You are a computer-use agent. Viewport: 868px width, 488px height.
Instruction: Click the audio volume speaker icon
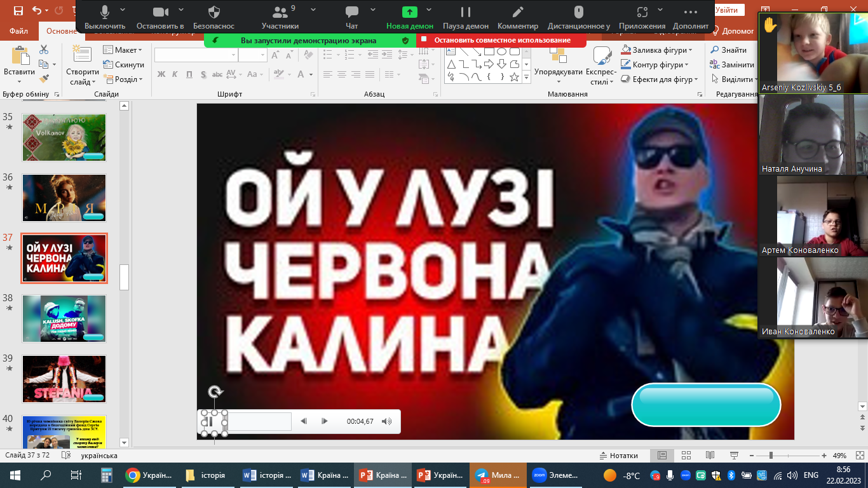pos(386,421)
